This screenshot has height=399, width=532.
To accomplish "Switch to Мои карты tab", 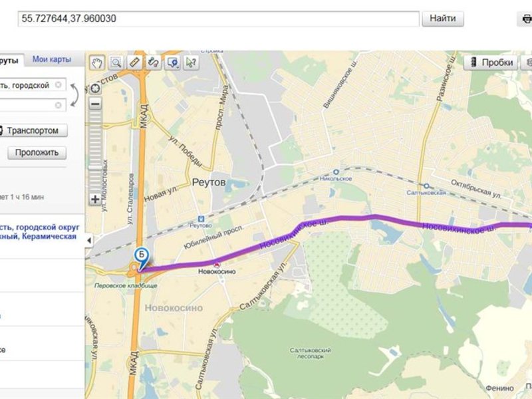I will [52, 59].
